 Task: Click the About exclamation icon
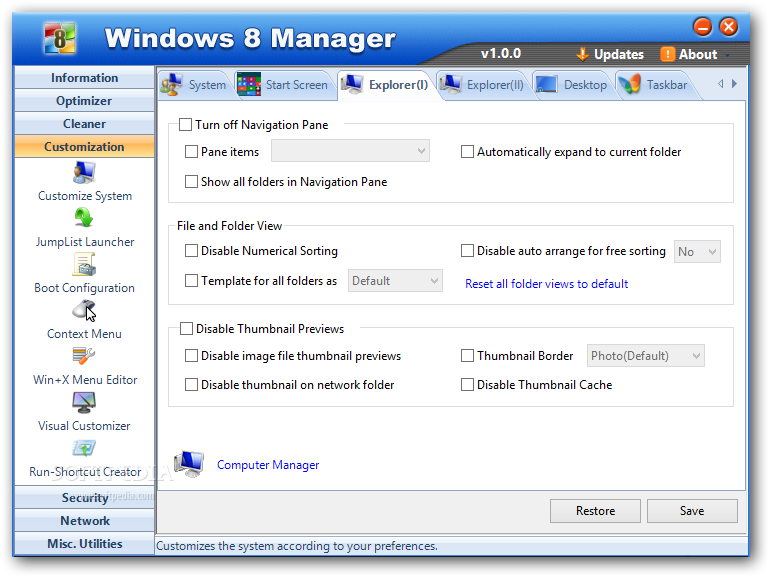point(667,54)
